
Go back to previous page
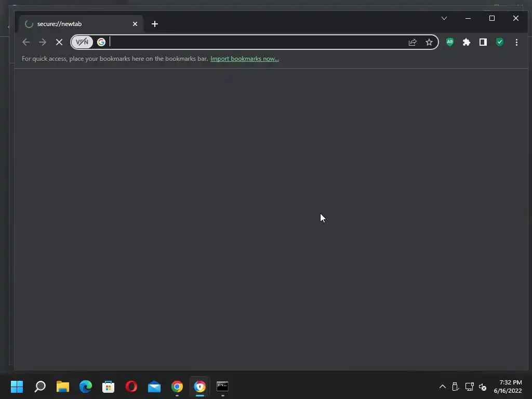[26, 42]
